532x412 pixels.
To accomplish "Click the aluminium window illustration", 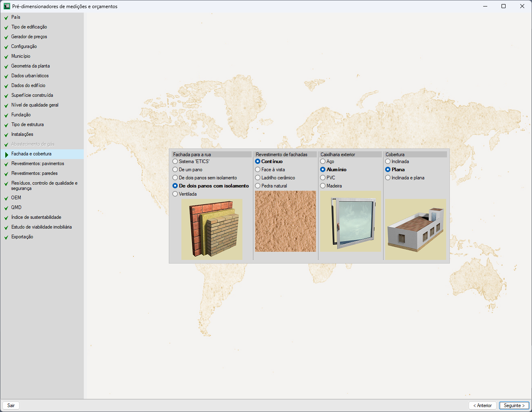I will 351,221.
